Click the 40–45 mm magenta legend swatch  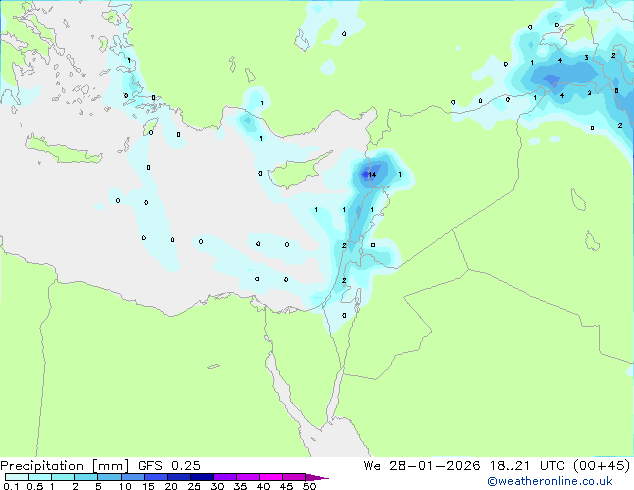pyautogui.click(x=271, y=477)
